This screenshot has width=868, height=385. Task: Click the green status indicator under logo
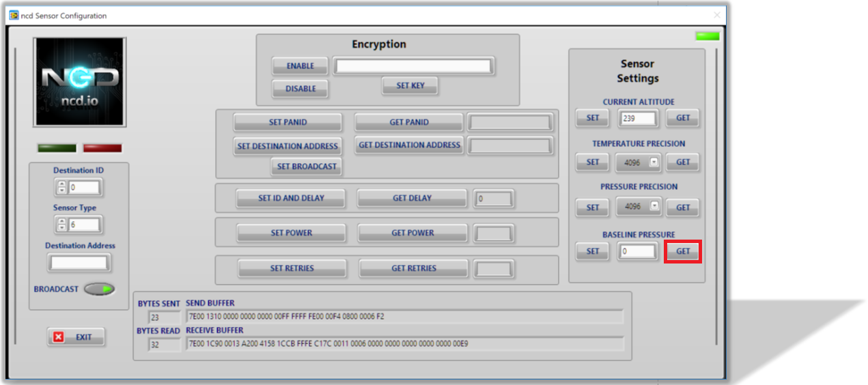pos(57,148)
